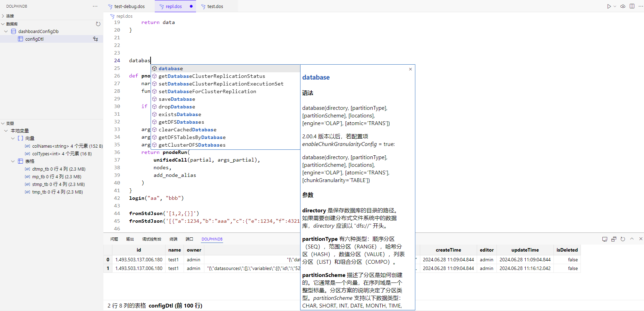Open the run button dropdown arrow
644x311 pixels.
(615, 6)
